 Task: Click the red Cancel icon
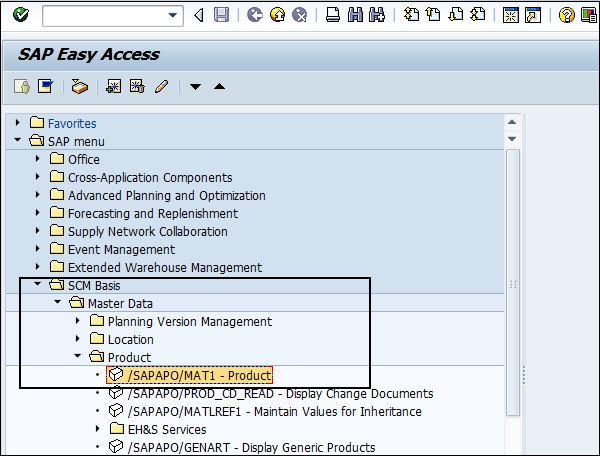(299, 15)
